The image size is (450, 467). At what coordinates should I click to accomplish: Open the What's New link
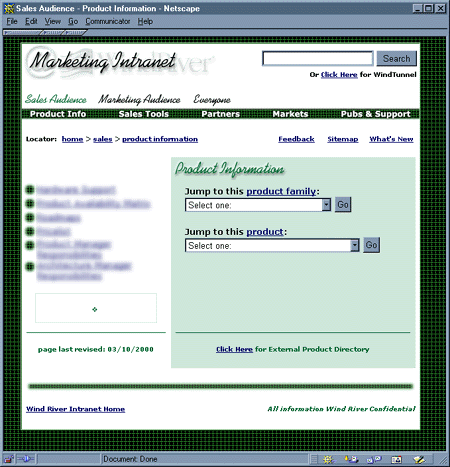pyautogui.click(x=391, y=139)
